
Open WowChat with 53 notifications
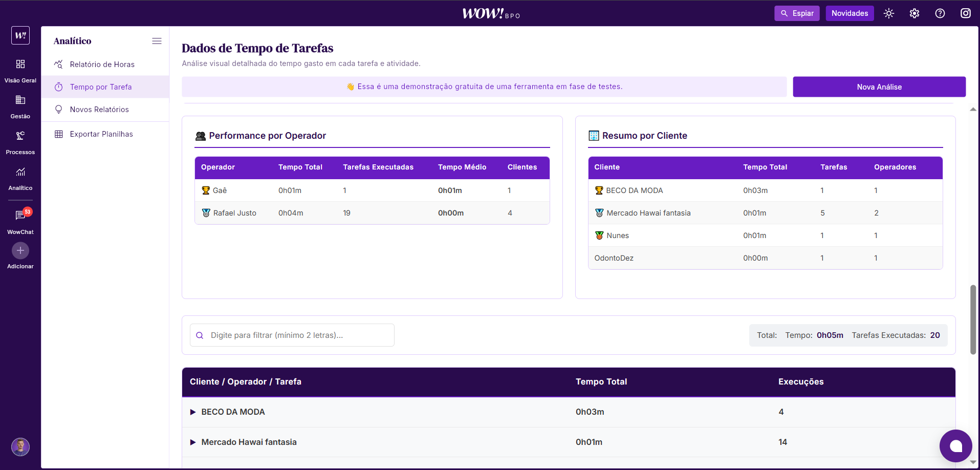20,216
